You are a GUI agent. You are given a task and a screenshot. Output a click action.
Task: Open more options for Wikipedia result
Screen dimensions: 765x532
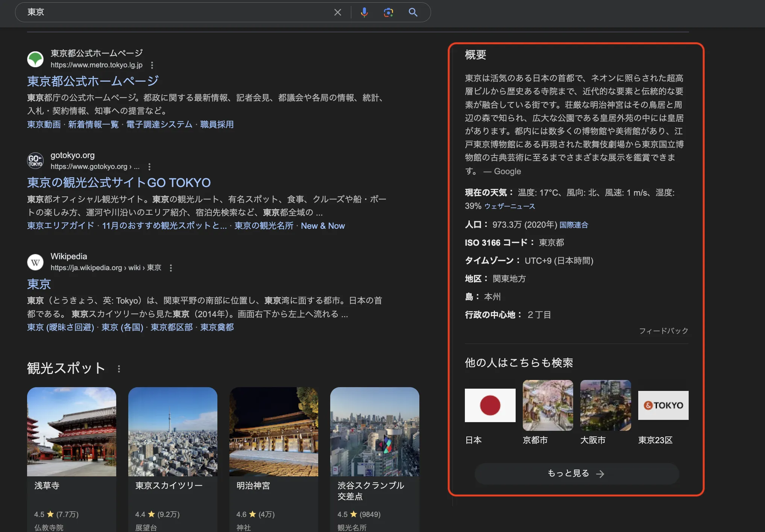coord(171,268)
